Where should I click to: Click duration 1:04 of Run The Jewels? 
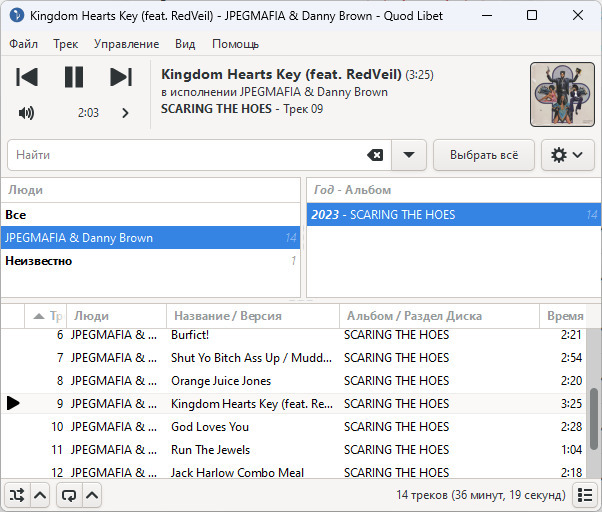(x=571, y=450)
